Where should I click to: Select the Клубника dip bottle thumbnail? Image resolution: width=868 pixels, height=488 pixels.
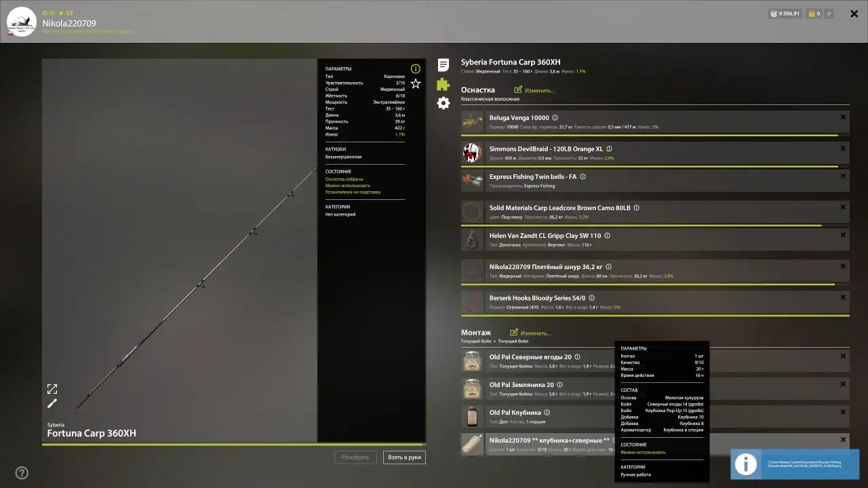[472, 417]
